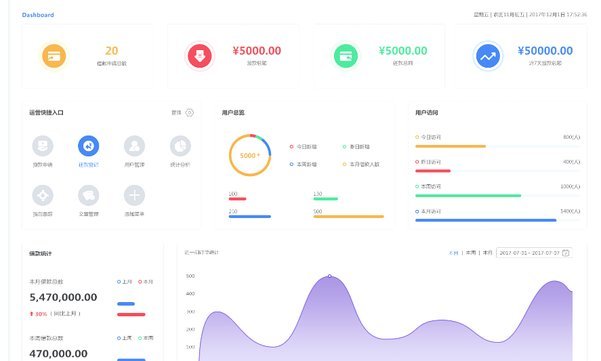Click the donut chart showing 5000+
The image size is (601, 361).
[x=250, y=155]
